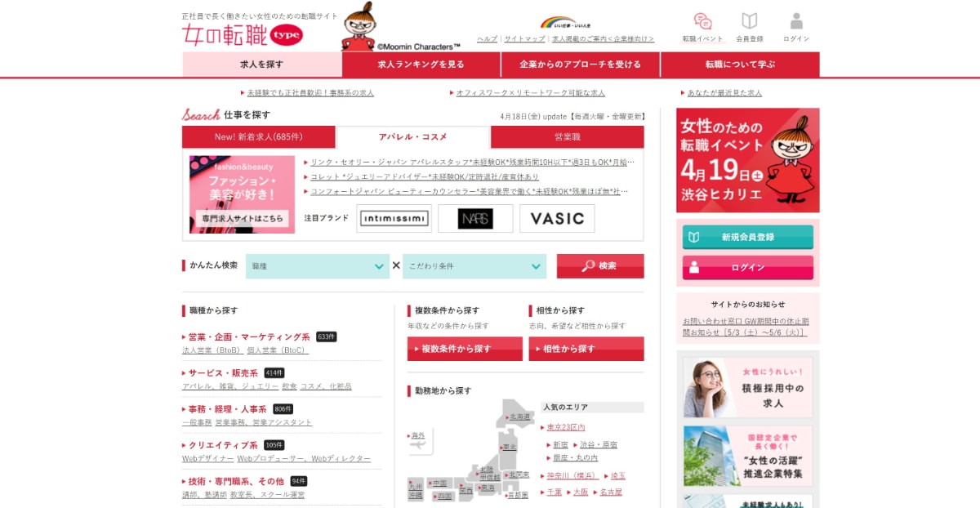Switch to the New! 新着求人 tab
980x508 pixels.
click(258, 136)
